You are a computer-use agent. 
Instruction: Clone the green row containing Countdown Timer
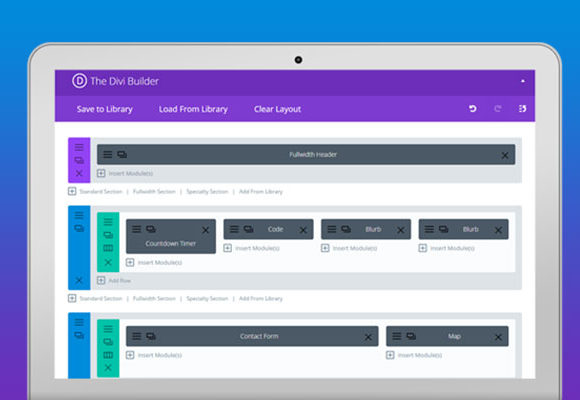pyautogui.click(x=108, y=235)
